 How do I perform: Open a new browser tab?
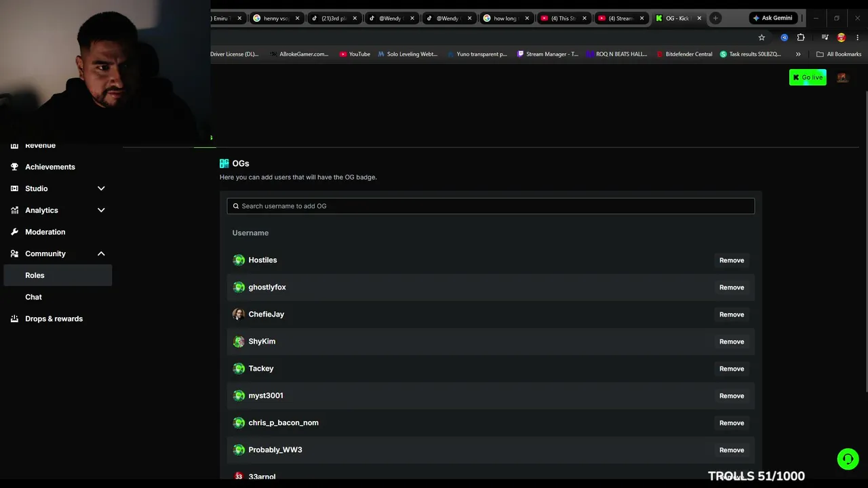pos(715,18)
